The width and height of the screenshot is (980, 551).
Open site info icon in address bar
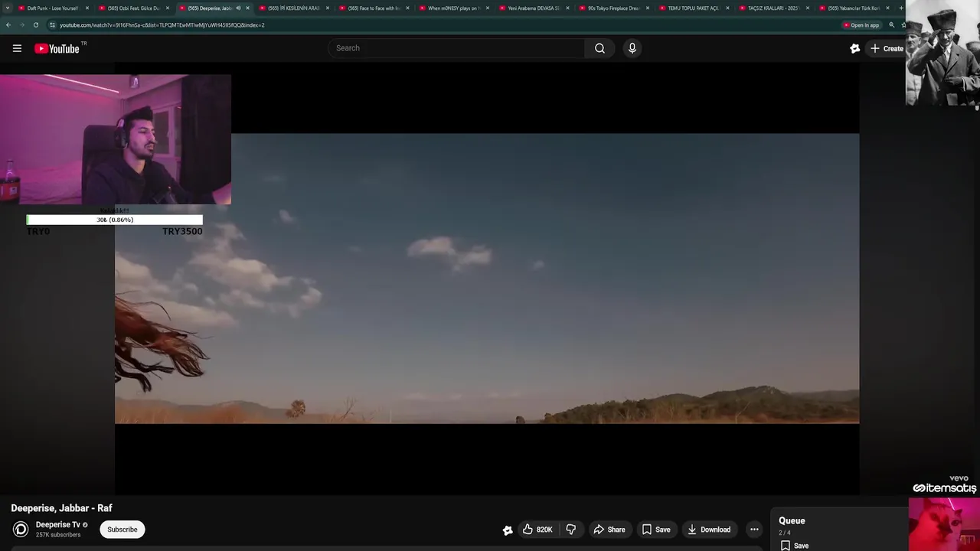pyautogui.click(x=52, y=24)
